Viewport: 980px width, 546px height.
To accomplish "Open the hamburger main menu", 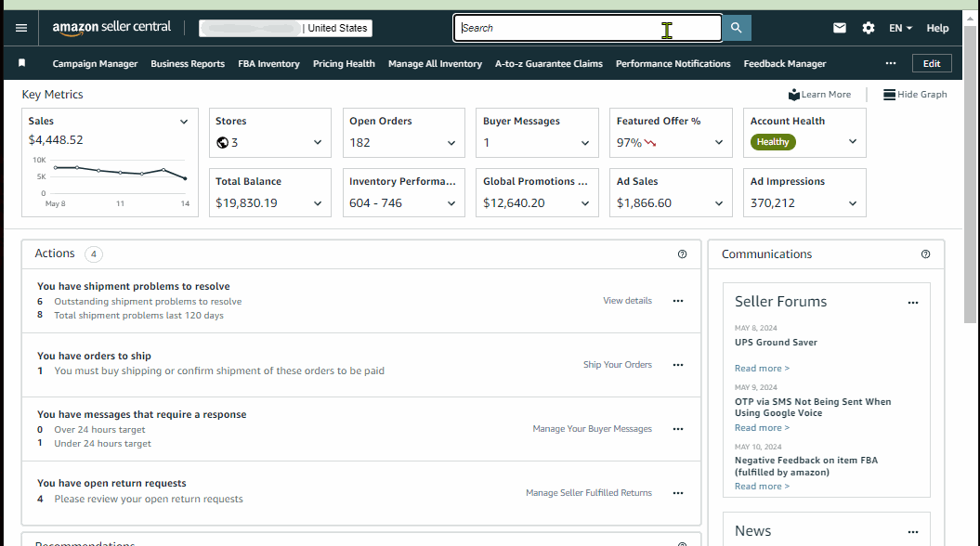I will [21, 28].
